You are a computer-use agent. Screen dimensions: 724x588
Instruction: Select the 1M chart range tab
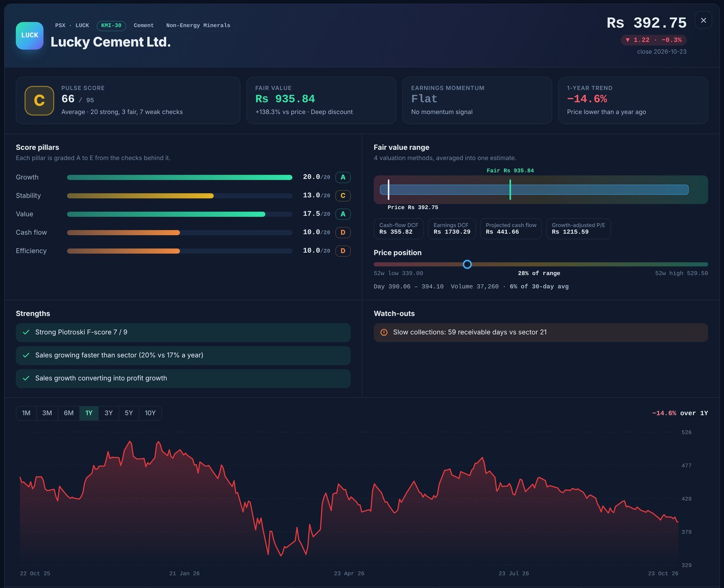pyautogui.click(x=26, y=413)
